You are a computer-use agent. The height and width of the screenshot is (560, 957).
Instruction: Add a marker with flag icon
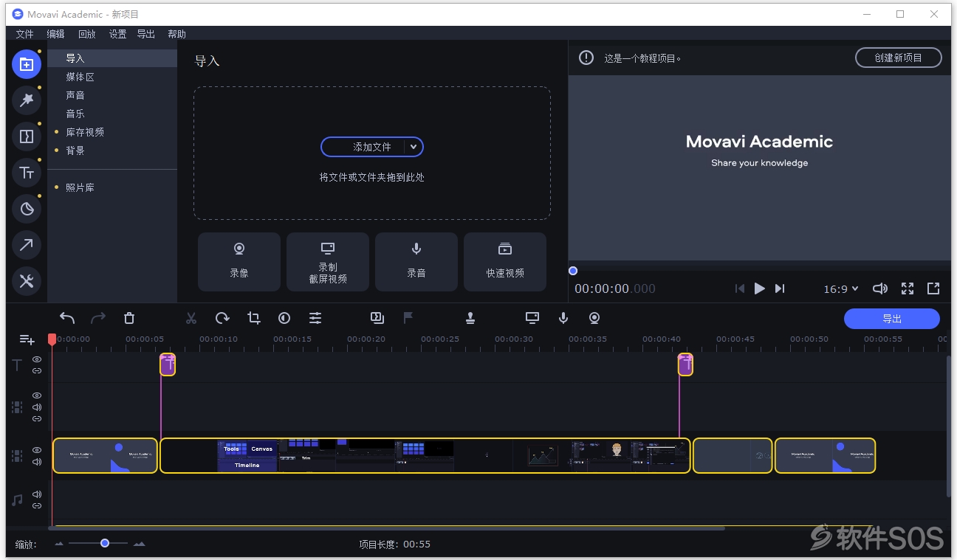pos(408,318)
